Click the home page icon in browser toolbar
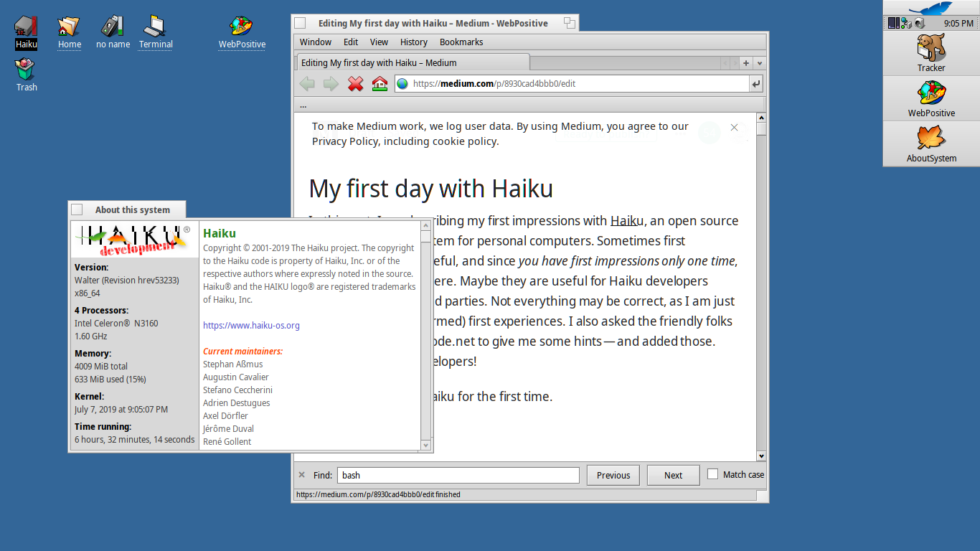 378,83
